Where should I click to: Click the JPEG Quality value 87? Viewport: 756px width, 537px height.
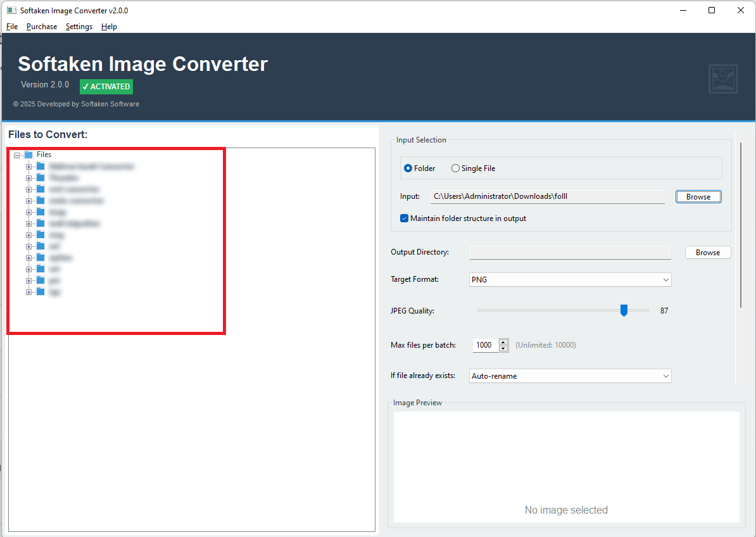[664, 311]
